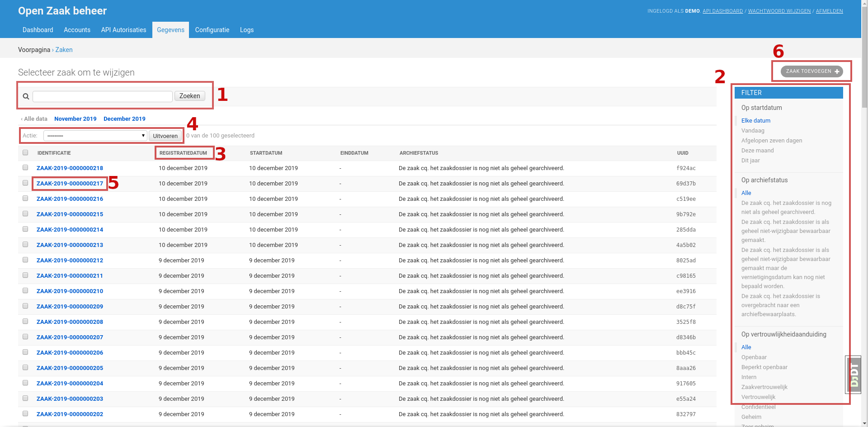Toggle the select-all checkbox in table header
The width and height of the screenshot is (868, 427).
pos(25,152)
